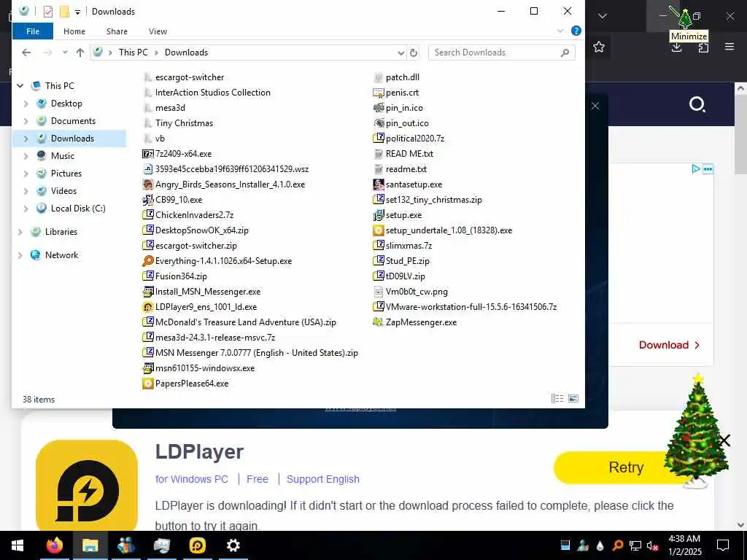Switch to Large icons view layout

(573, 399)
